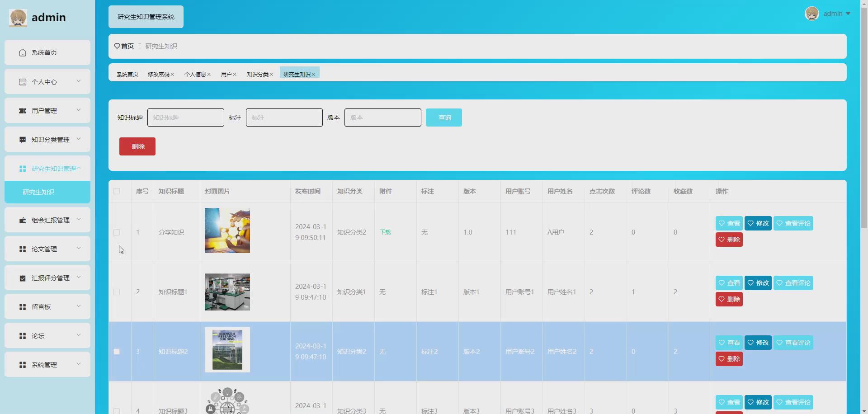Click 查看评论 for the 分享知识 row

click(793, 223)
